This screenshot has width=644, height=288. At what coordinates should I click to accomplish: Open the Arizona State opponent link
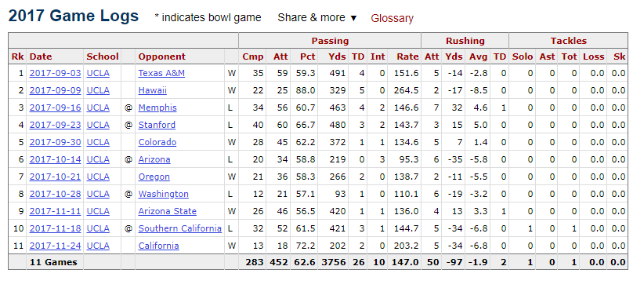pos(167,211)
